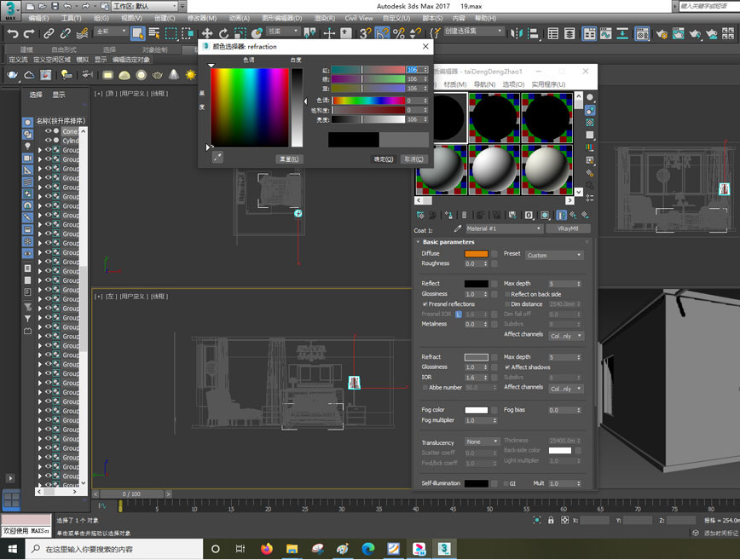Click Assign Material to Selection icon
Screen dimensions: 740x560
tap(448, 215)
